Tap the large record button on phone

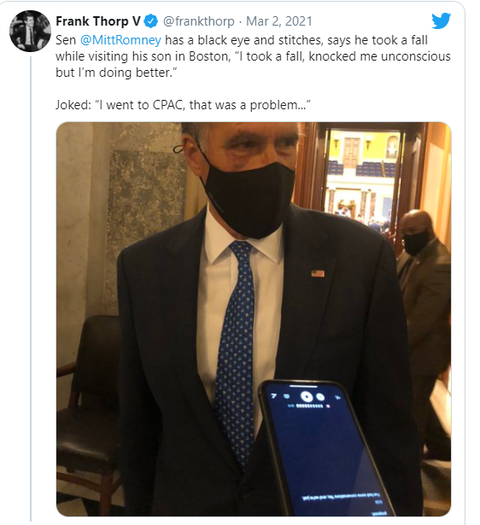[306, 397]
